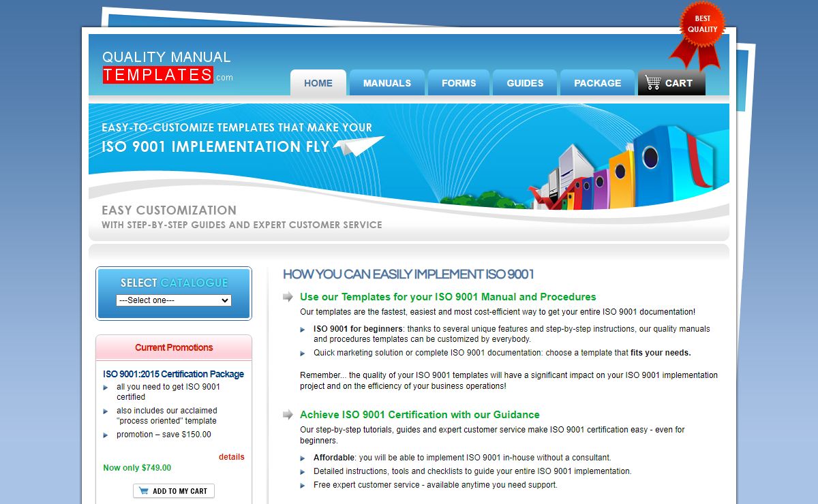Screen dimensions: 818x504
Task: Click the Quality Manual Templates logo
Action: pyautogui.click(x=167, y=66)
